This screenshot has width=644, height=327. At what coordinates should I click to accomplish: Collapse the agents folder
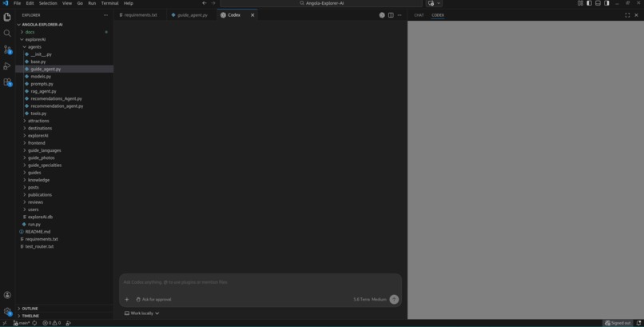[x=64, y=47]
